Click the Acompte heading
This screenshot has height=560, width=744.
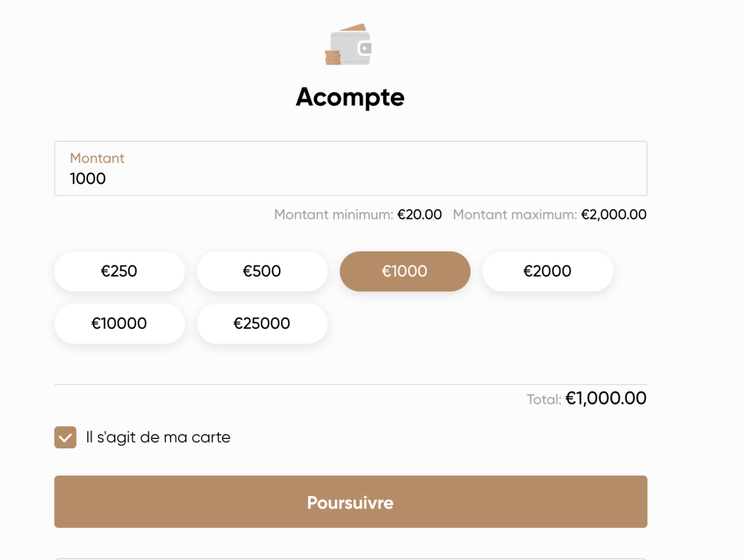click(x=350, y=97)
